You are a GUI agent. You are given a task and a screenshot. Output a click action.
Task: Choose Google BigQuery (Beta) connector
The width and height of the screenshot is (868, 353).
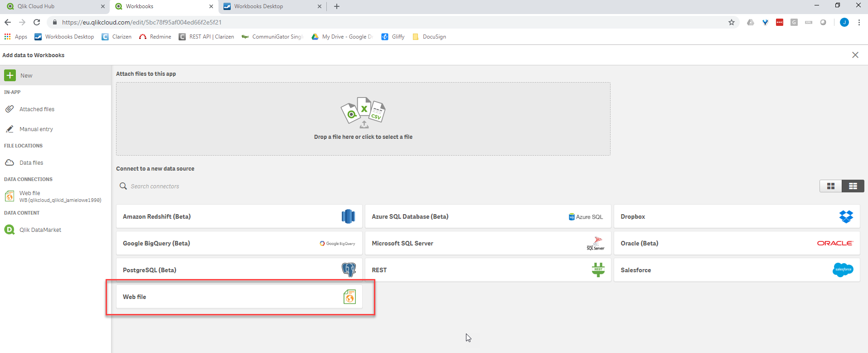pos(239,243)
